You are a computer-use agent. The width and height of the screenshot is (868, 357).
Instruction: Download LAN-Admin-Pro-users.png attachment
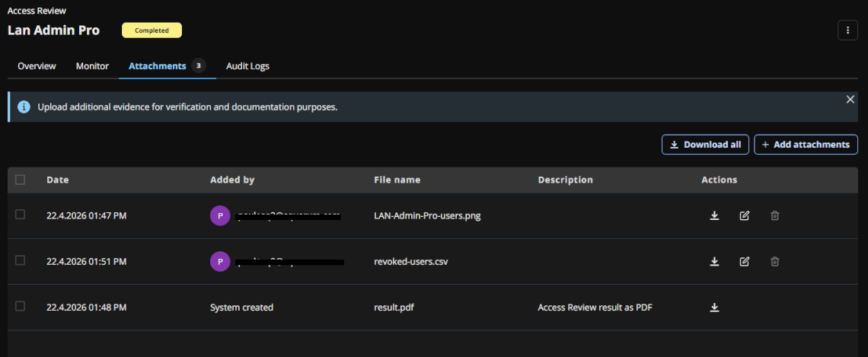(x=714, y=216)
